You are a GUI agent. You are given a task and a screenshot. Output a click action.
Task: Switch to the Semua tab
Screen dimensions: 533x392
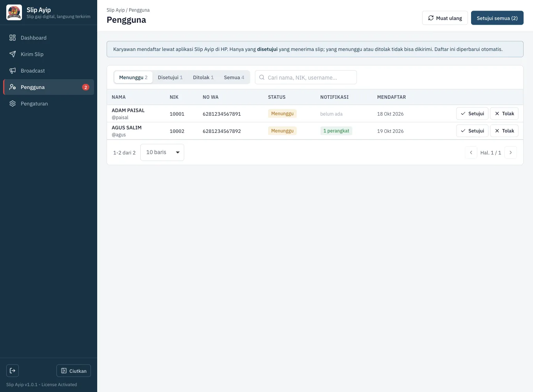pyautogui.click(x=234, y=77)
